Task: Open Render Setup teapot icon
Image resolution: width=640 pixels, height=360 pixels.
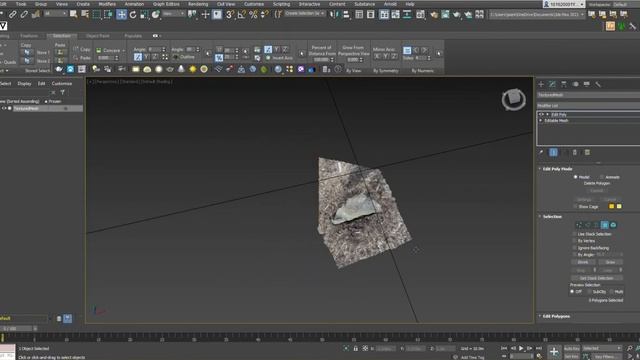Action: tap(434, 15)
